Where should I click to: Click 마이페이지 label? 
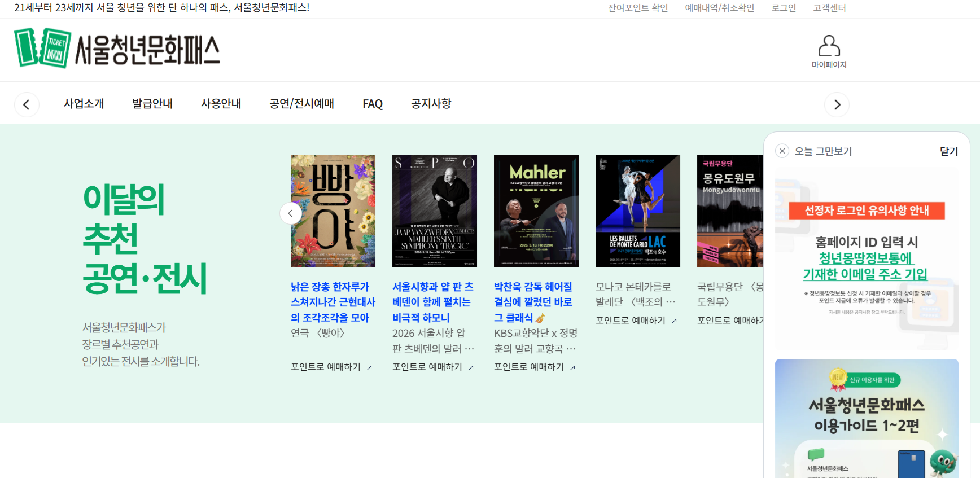point(829,65)
